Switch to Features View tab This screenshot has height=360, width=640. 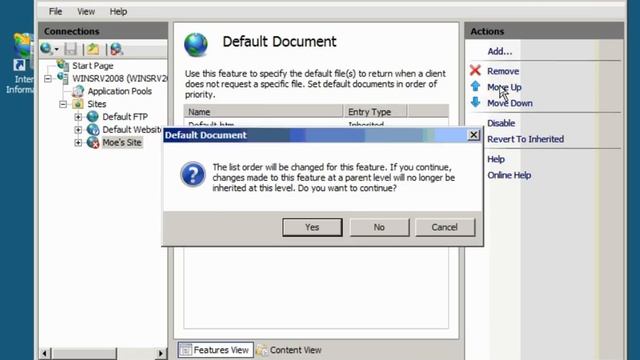click(x=216, y=350)
